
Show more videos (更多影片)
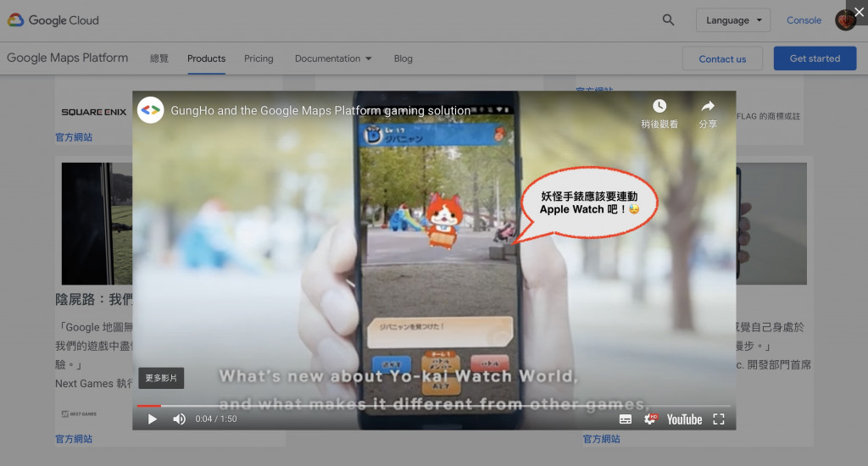[161, 378]
